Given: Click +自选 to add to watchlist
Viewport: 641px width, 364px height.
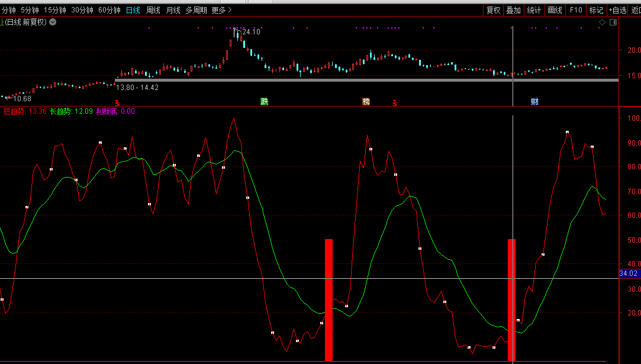Looking at the screenshot, I should pyautogui.click(x=617, y=10).
